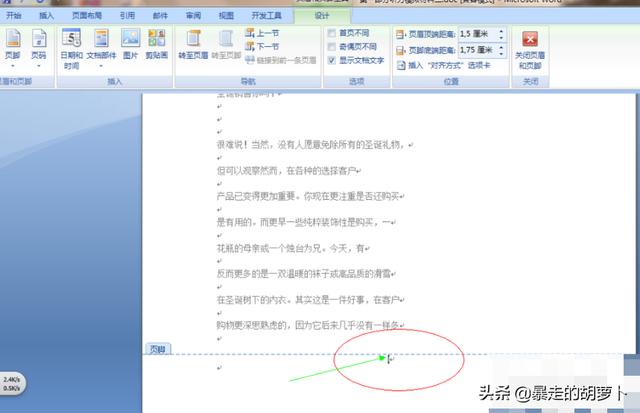Switch to the 插入 ribbon tab
Screen dimensions: 640x413
46,16
